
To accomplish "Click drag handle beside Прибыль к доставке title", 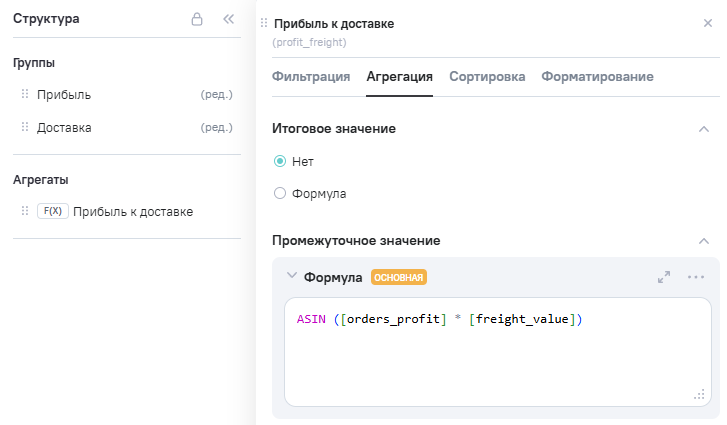I will click(264, 24).
